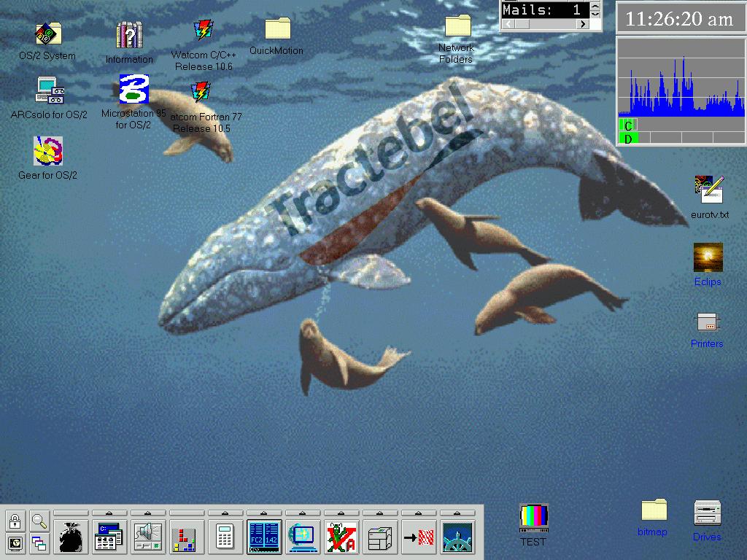This screenshot has height=560, width=747.
Task: Click the Shredder trash bag icon
Action: pyautogui.click(x=71, y=537)
